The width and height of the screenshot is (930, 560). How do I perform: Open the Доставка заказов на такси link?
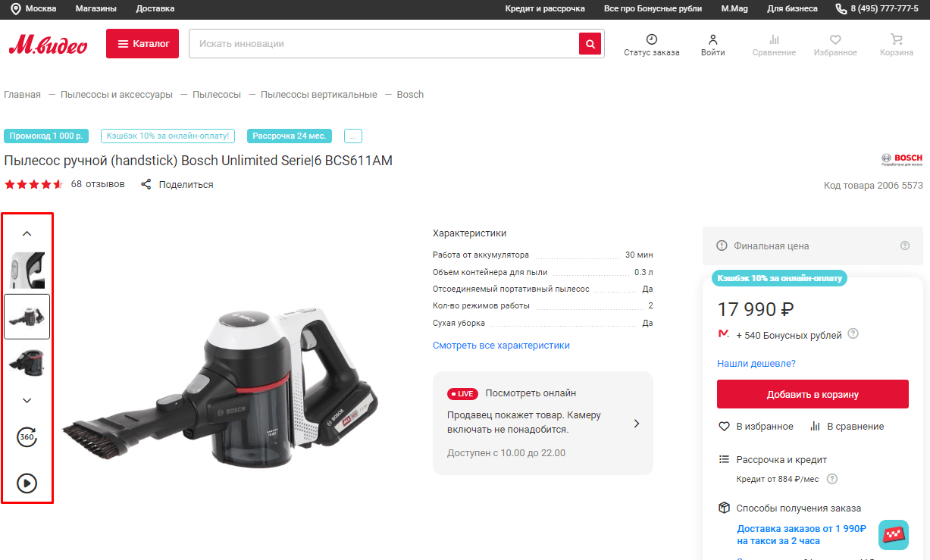point(802,534)
